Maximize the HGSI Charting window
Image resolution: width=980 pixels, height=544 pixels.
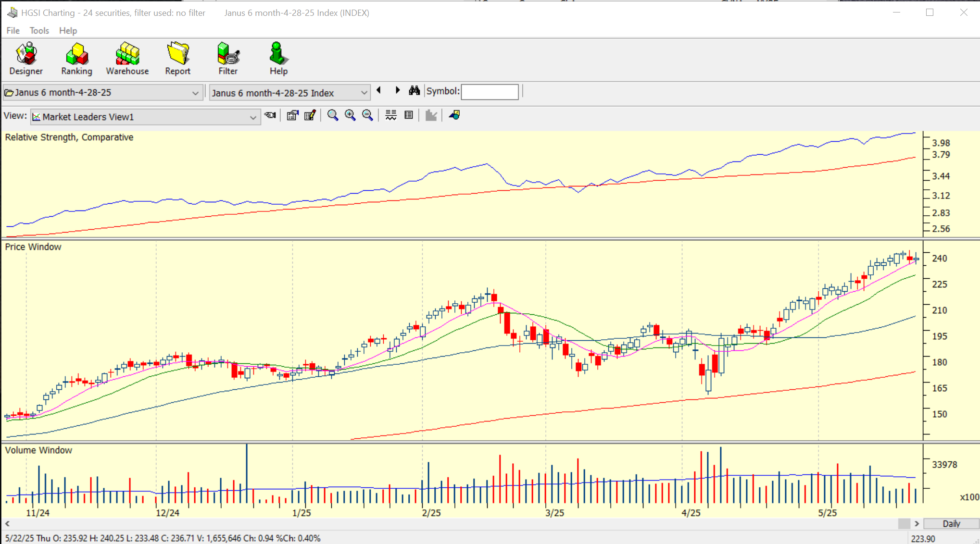[930, 12]
